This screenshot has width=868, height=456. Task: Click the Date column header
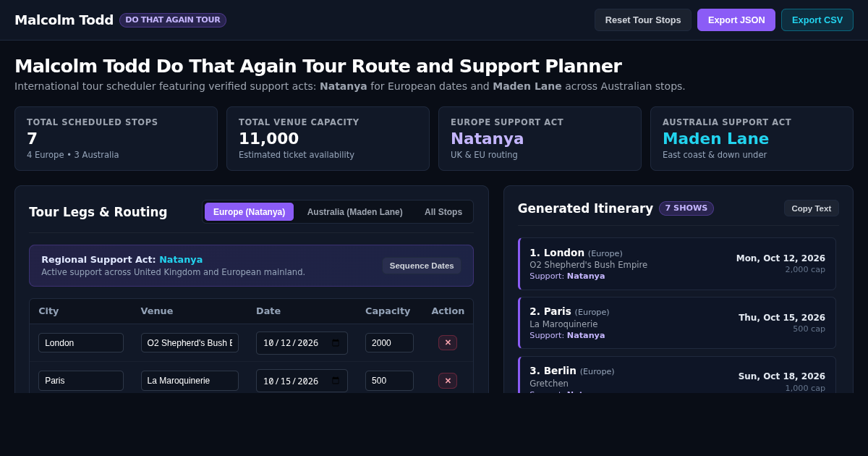click(x=268, y=311)
